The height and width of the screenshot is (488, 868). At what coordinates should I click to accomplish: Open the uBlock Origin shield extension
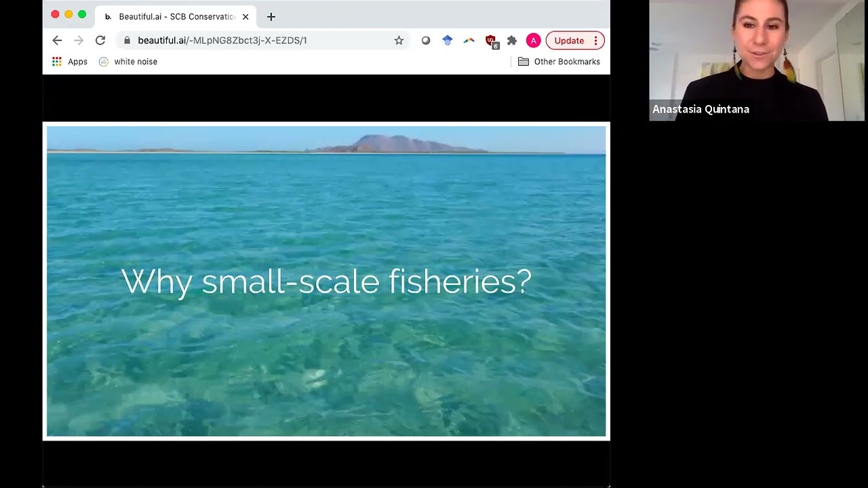(x=491, y=41)
